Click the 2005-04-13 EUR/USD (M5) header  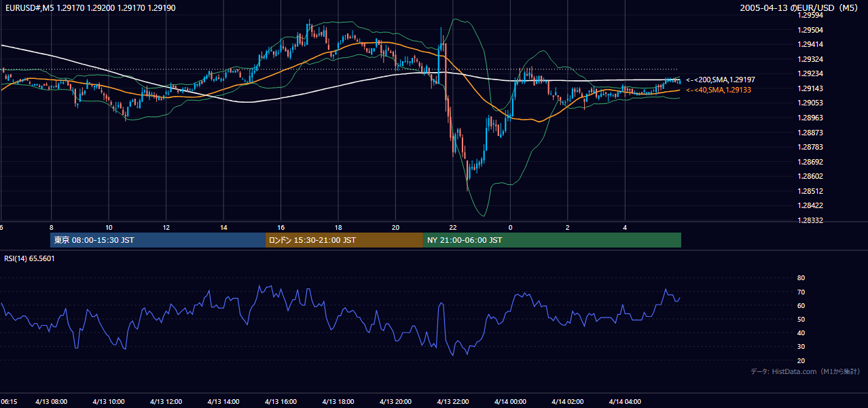[800, 8]
